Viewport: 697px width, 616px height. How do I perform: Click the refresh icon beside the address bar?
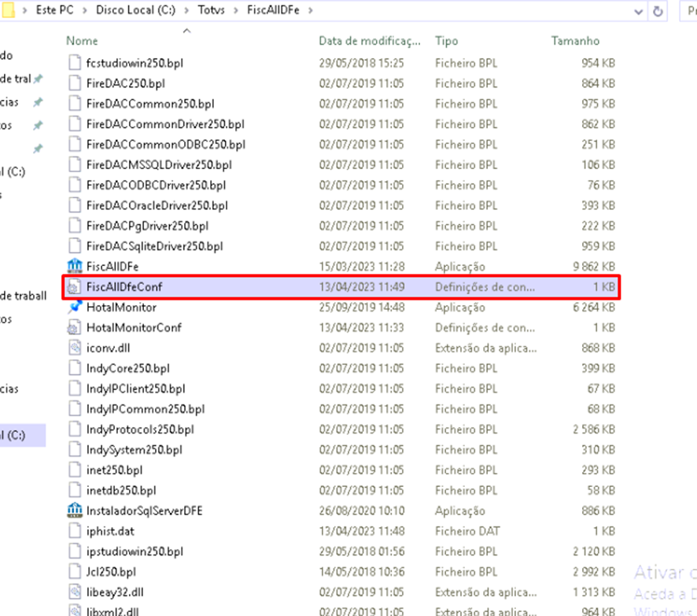659,11
